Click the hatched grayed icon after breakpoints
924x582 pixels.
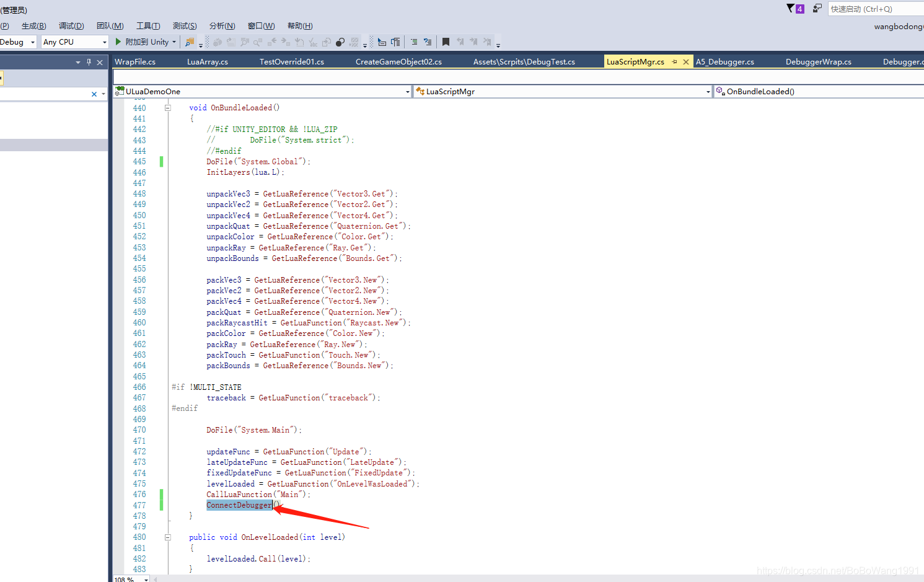(x=354, y=42)
